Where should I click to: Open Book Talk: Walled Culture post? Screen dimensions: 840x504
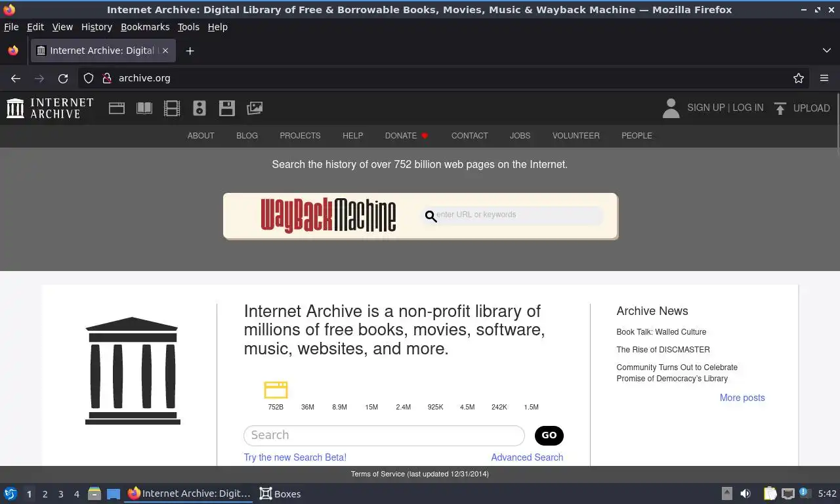coord(661,332)
